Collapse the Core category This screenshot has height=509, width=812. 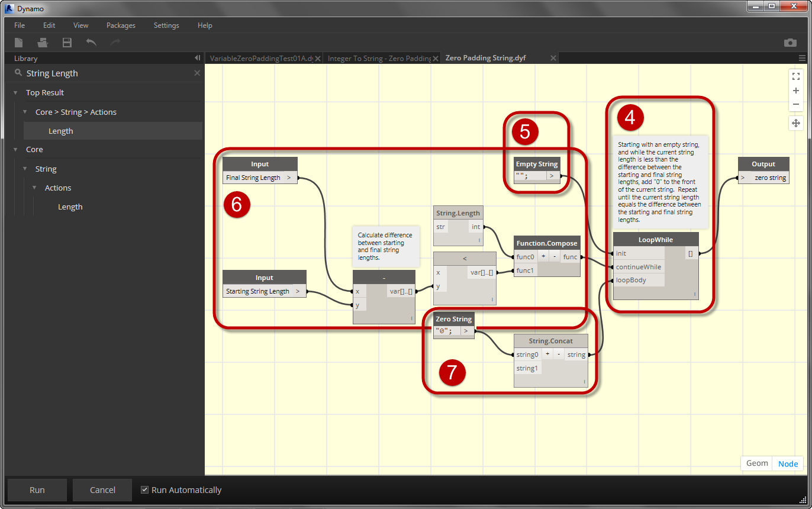tap(15, 150)
